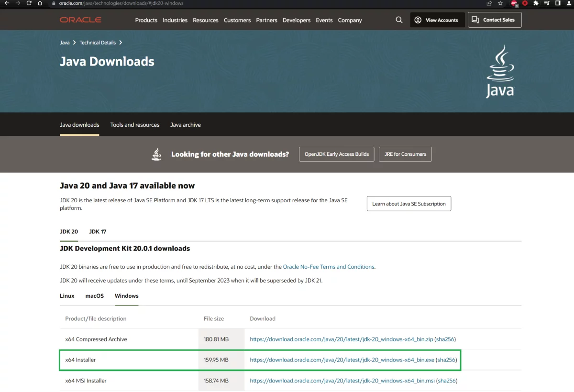Viewport: 574px width, 392px height.
Task: Select the macOS platform tab
Action: [95, 296]
